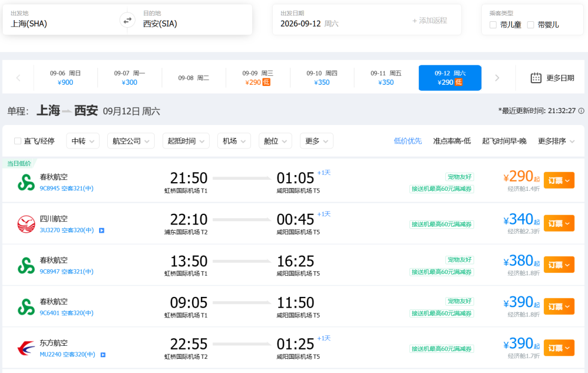
Task: Click 宠物友好 tag on the 13:50 flight
Action: pyautogui.click(x=460, y=260)
